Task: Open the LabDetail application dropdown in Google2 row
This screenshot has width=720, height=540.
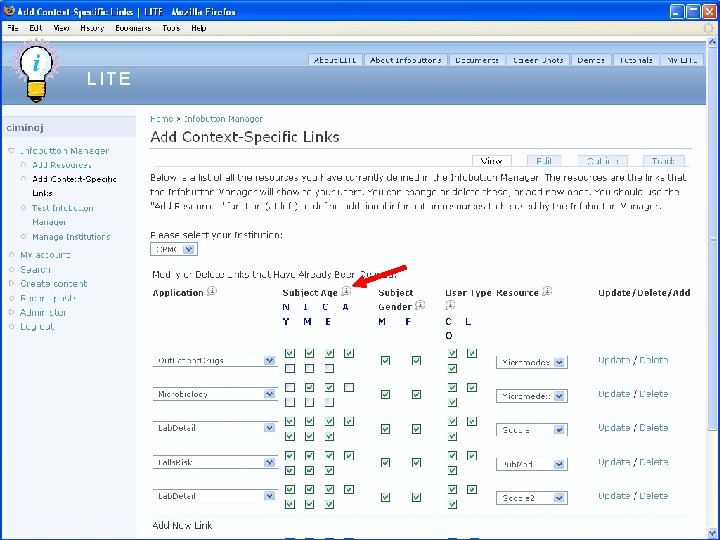Action: click(x=215, y=496)
